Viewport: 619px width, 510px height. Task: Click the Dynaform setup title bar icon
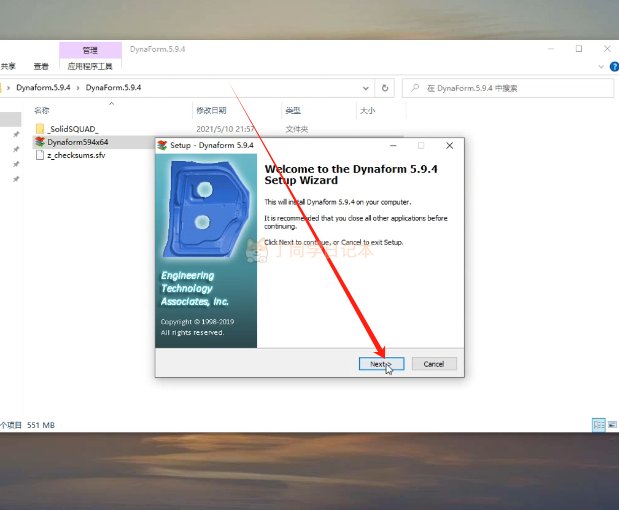[162, 145]
